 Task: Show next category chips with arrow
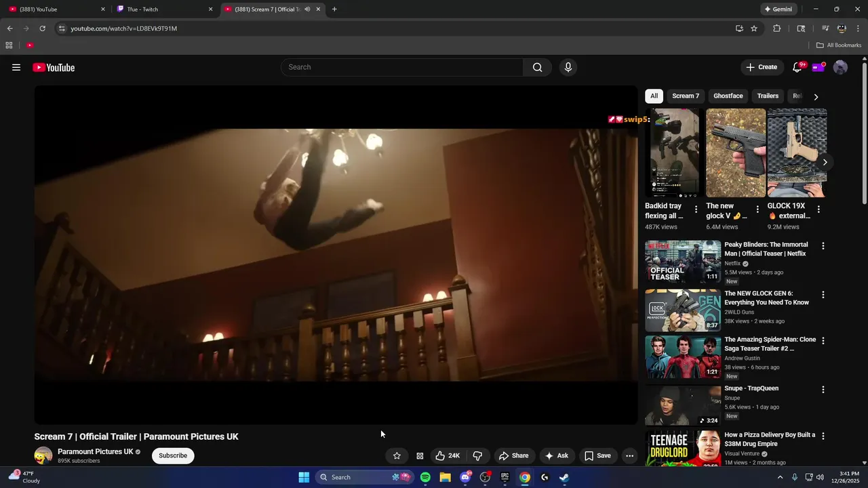[816, 97]
